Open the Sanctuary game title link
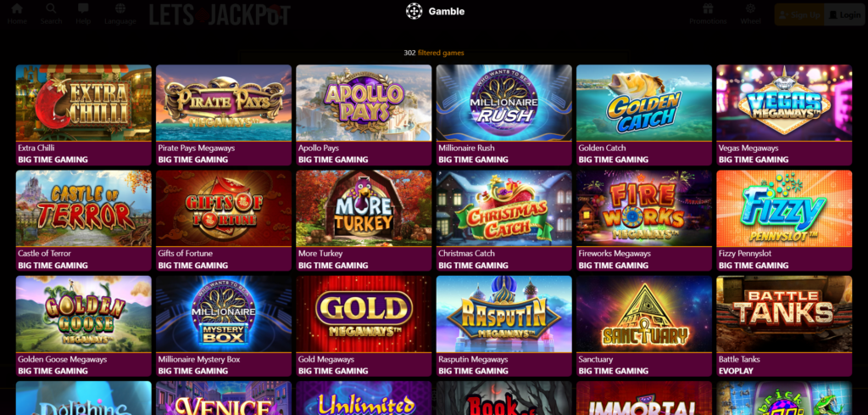 click(596, 359)
